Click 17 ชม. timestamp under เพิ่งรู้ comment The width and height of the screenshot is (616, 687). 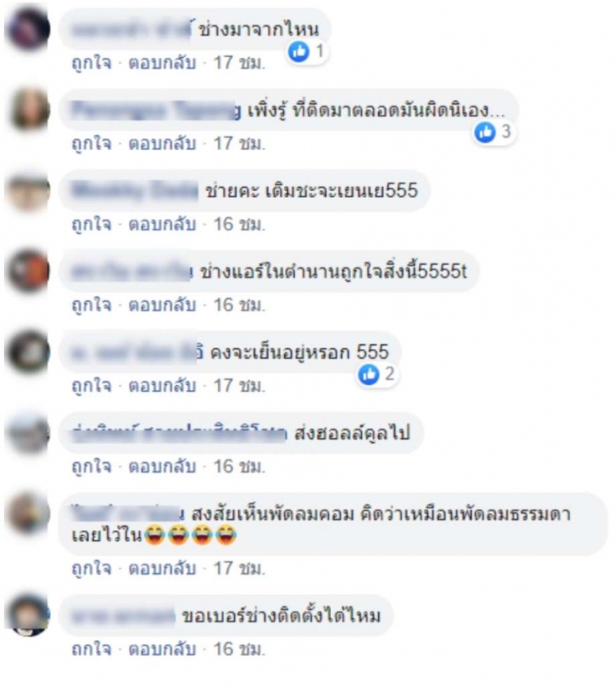(239, 144)
